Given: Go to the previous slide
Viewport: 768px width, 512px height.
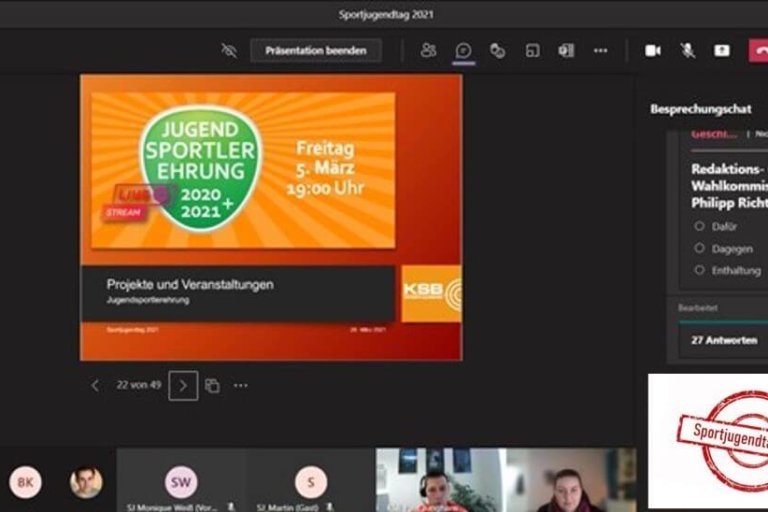Looking at the screenshot, I should tap(95, 385).
